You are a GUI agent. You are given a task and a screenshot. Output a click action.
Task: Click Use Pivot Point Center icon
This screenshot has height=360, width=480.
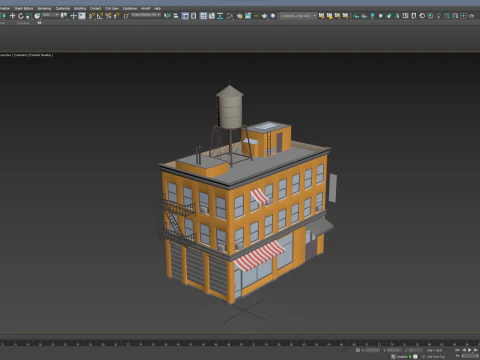click(x=64, y=16)
